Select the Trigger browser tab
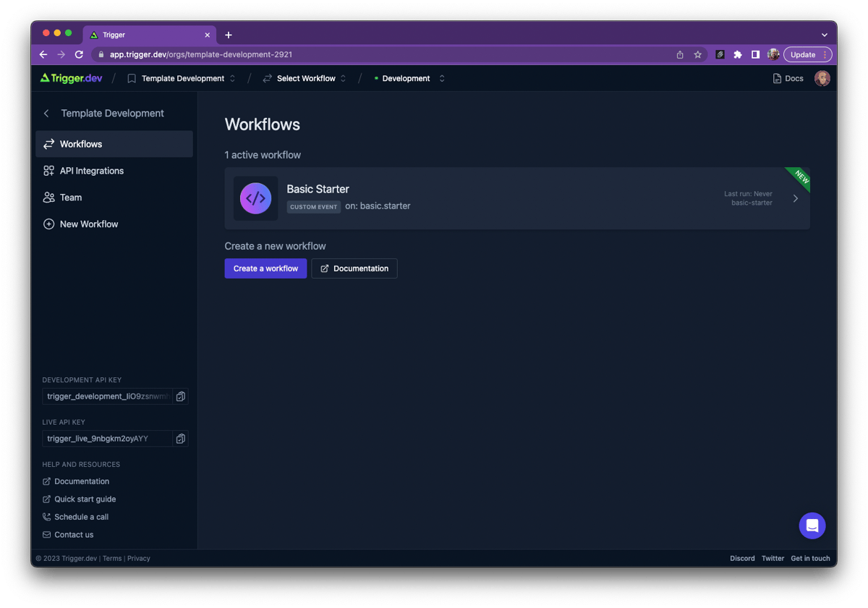Screen dimensions: 868x608 [150, 35]
